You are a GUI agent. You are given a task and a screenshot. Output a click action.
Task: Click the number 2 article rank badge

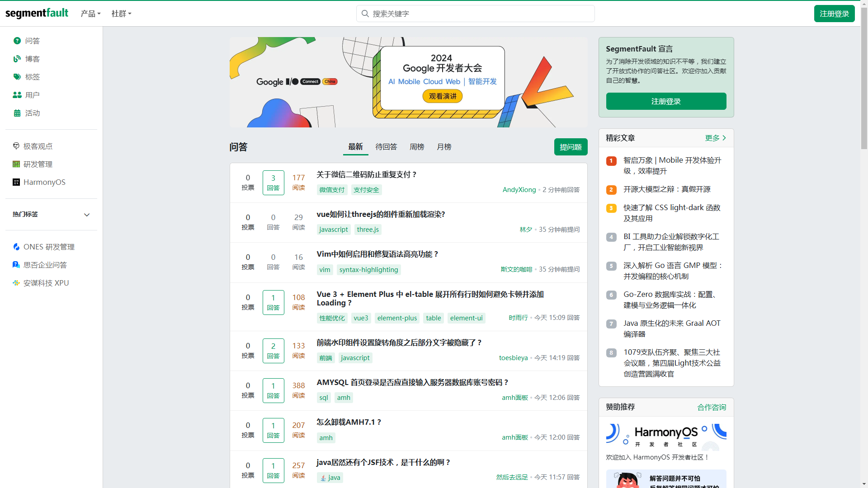tap(611, 190)
